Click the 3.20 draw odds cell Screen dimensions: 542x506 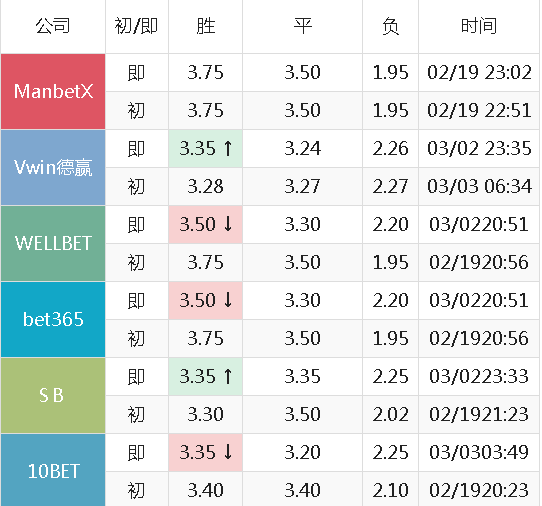(302, 453)
